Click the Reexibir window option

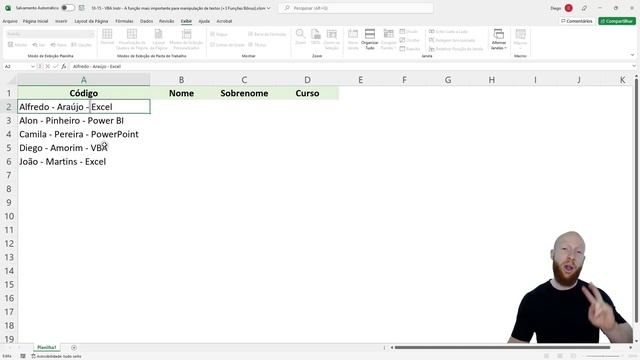[410, 49]
